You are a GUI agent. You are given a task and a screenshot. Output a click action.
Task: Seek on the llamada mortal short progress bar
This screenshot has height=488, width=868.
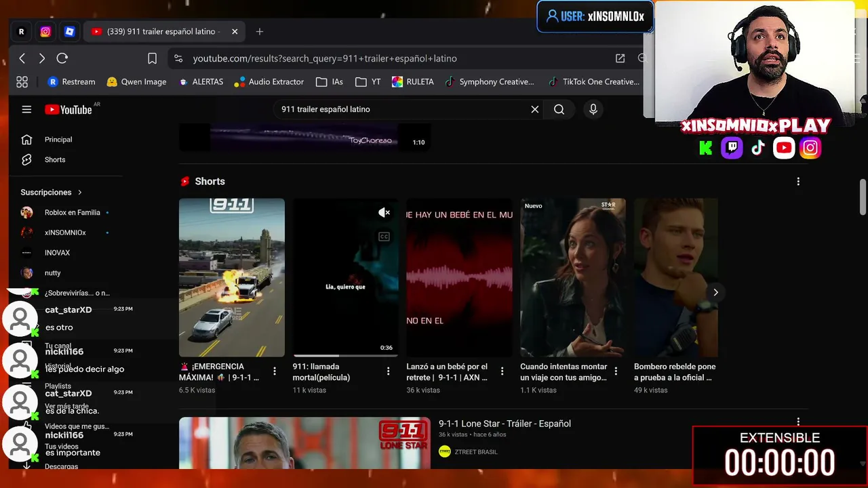click(346, 355)
